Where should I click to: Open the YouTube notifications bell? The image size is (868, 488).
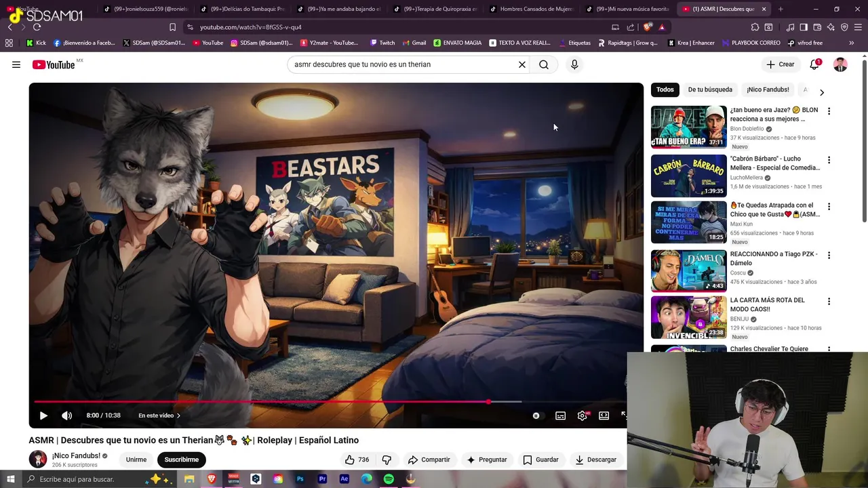coord(814,64)
